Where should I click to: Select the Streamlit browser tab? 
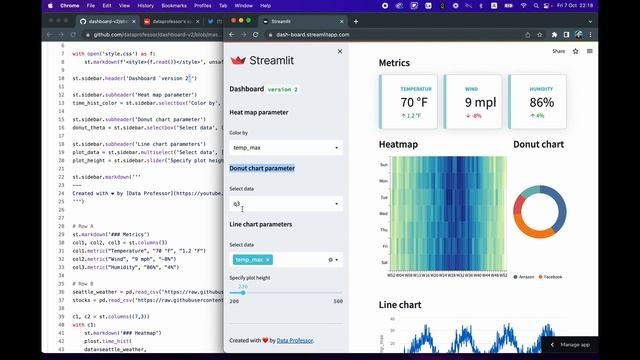click(x=303, y=21)
